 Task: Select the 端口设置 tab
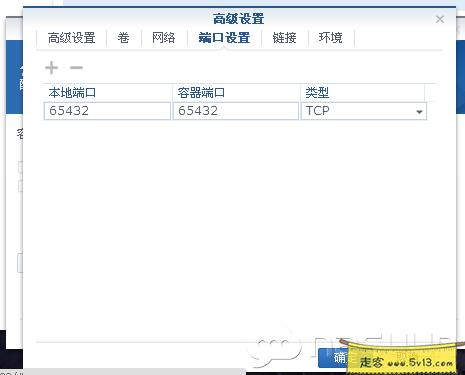click(224, 38)
